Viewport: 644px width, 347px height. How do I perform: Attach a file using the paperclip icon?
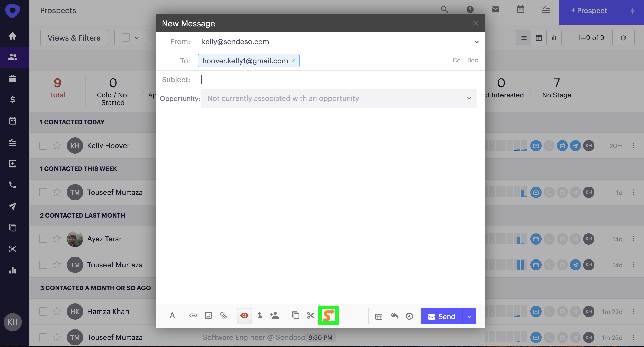pyautogui.click(x=223, y=316)
